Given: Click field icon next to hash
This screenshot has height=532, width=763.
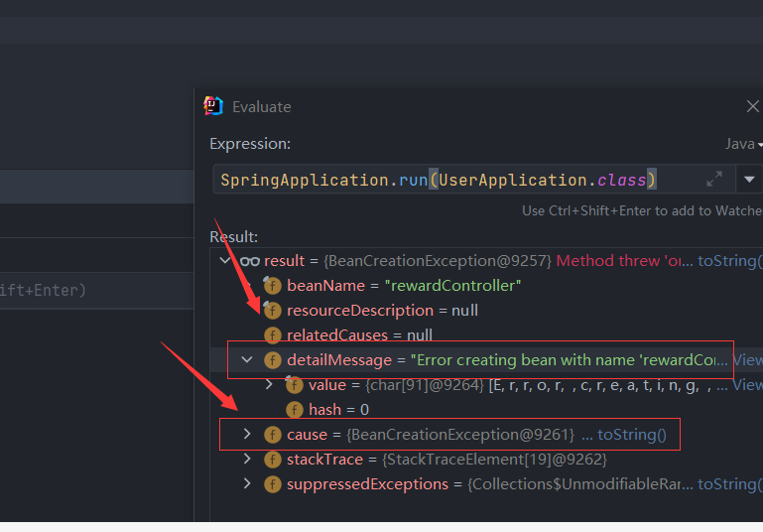Looking at the screenshot, I should [295, 410].
